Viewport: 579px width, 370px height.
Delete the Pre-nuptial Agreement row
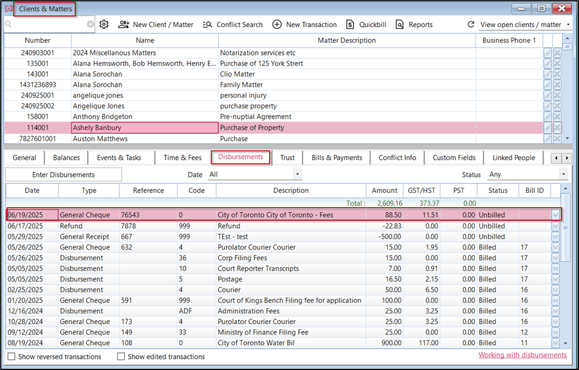(x=557, y=117)
